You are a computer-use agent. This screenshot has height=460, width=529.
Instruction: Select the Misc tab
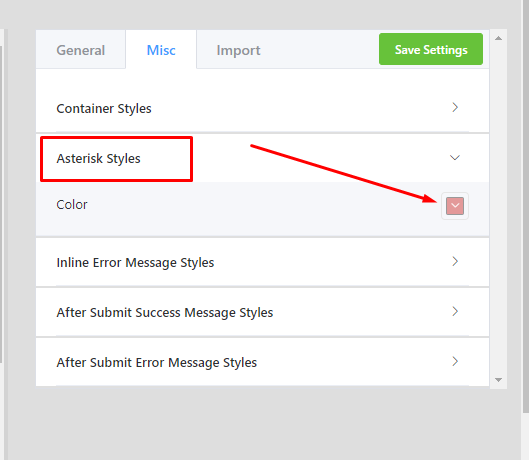click(161, 50)
